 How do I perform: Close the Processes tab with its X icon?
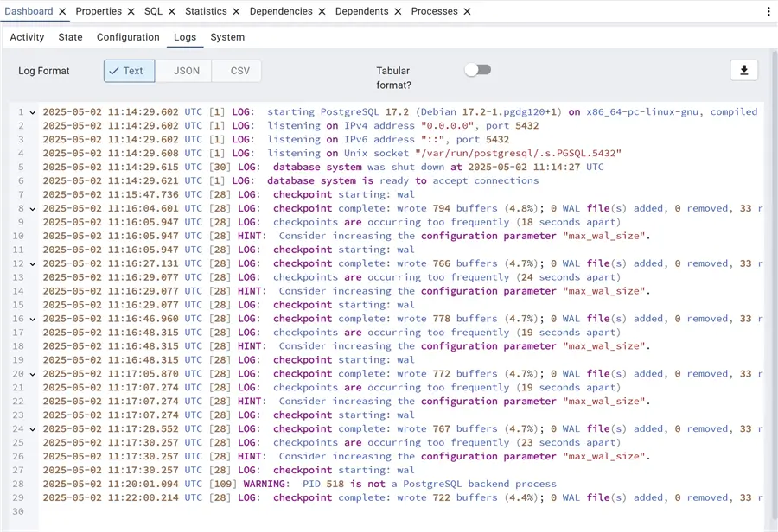(465, 11)
